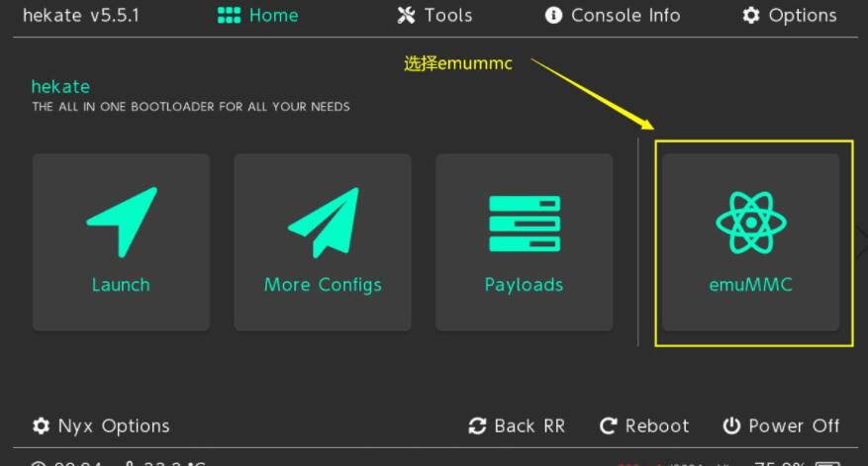Click the ALL IN ONE BOOTLOADER subtitle
The image size is (868, 466).
point(190,106)
